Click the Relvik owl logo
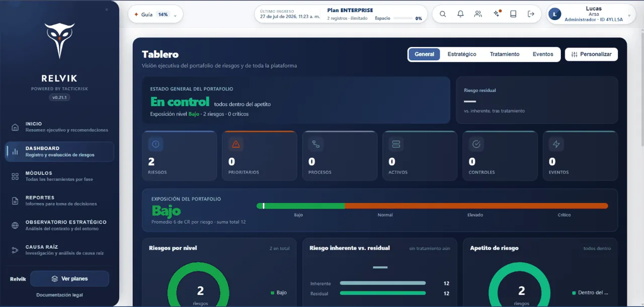The image size is (644, 307). (x=60, y=41)
